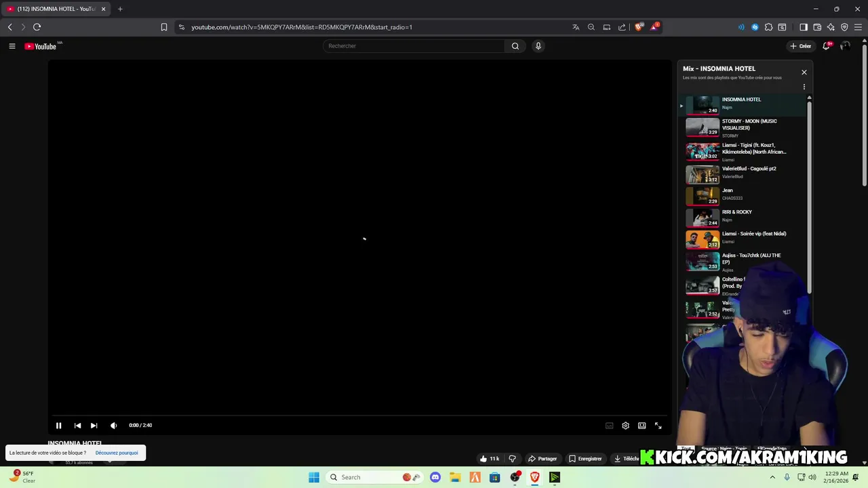Select Liamsi - Soirée vip track
This screenshot has width=868, height=488.
(743, 239)
